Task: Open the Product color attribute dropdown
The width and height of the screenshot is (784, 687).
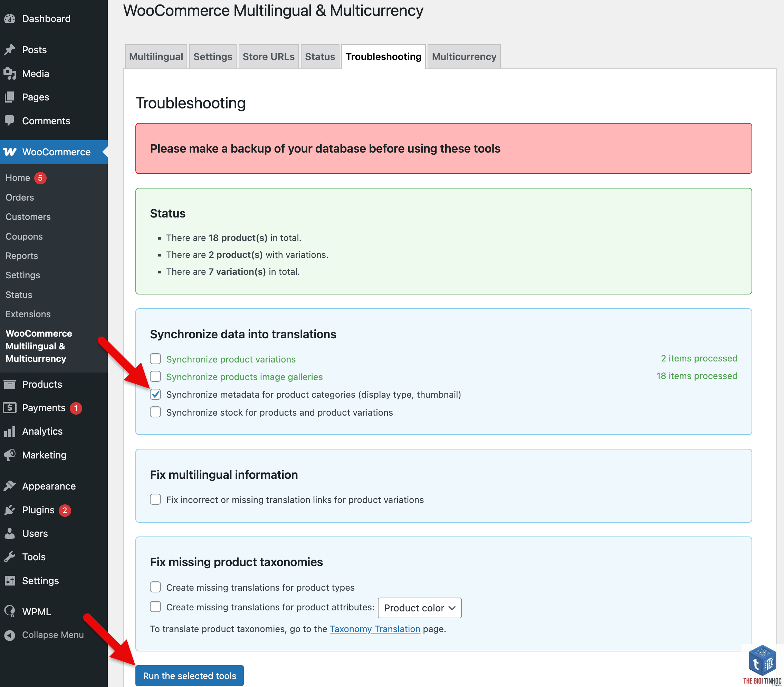Action: [x=419, y=608]
